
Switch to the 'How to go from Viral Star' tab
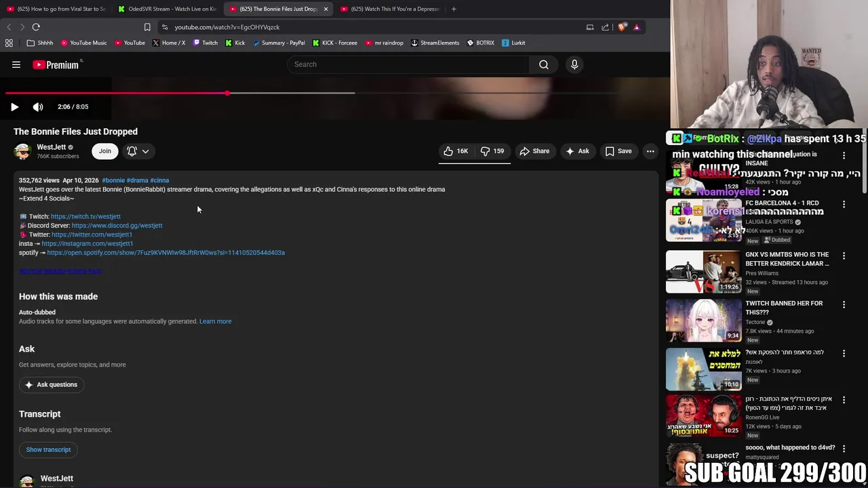click(56, 9)
